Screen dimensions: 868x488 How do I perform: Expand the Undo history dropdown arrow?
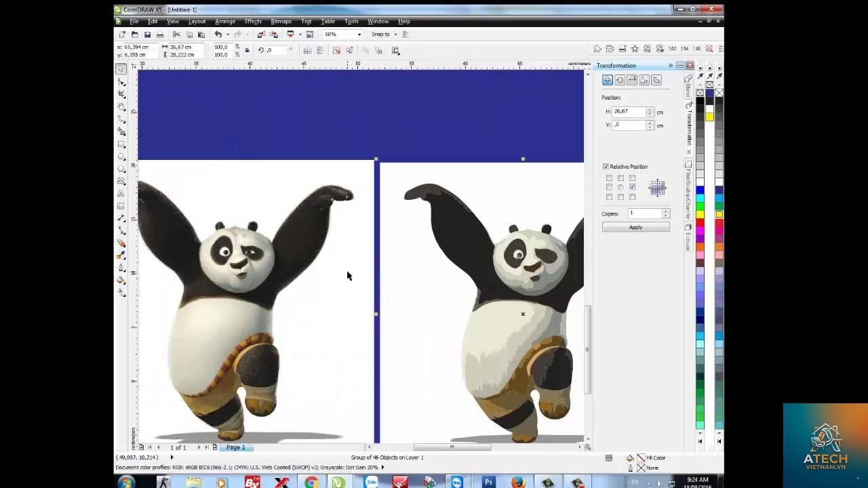[228, 34]
